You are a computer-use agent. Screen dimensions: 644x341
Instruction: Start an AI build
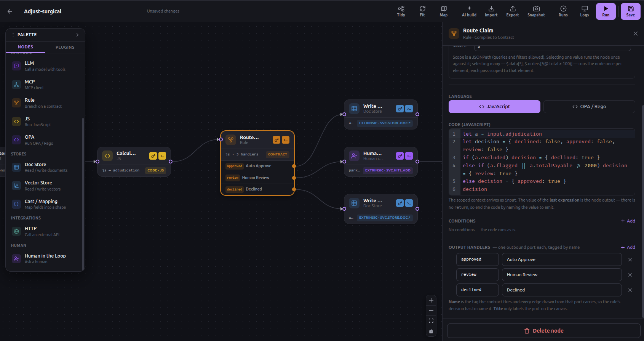tap(469, 11)
